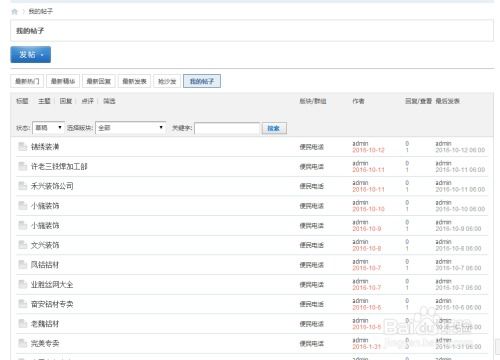Screen dimensions: 500x360
Task: Open the post titled 老魏铝材
Action: 45,324
